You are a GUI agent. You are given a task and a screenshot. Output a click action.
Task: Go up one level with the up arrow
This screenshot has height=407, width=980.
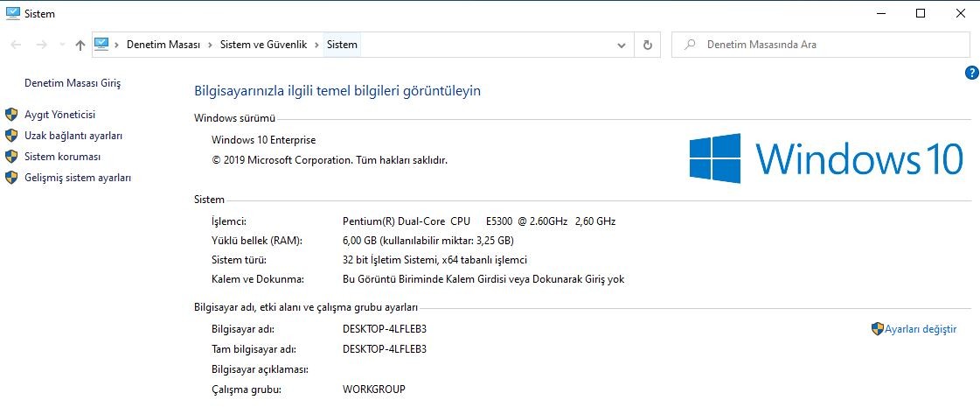point(80,45)
